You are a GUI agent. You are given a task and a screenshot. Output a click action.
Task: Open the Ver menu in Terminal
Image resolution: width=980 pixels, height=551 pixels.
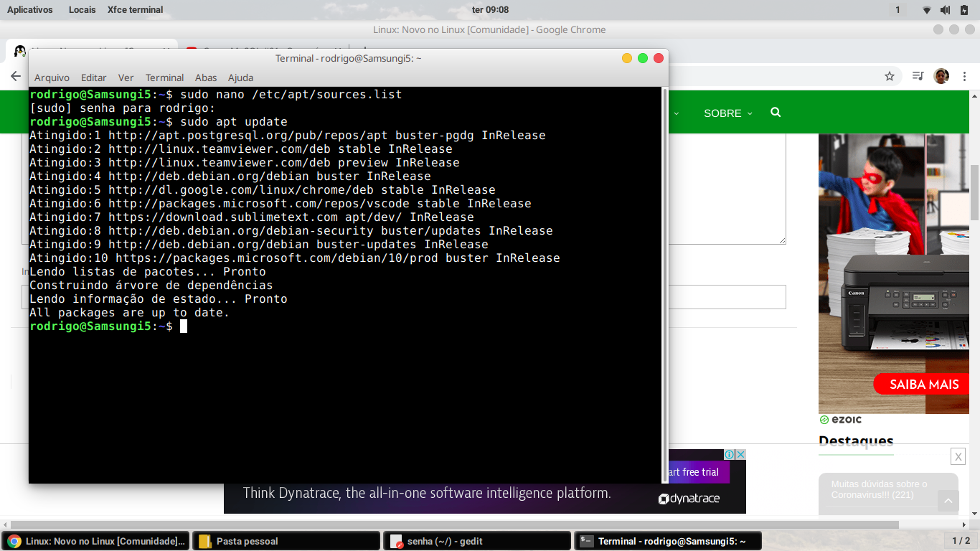pyautogui.click(x=126, y=77)
